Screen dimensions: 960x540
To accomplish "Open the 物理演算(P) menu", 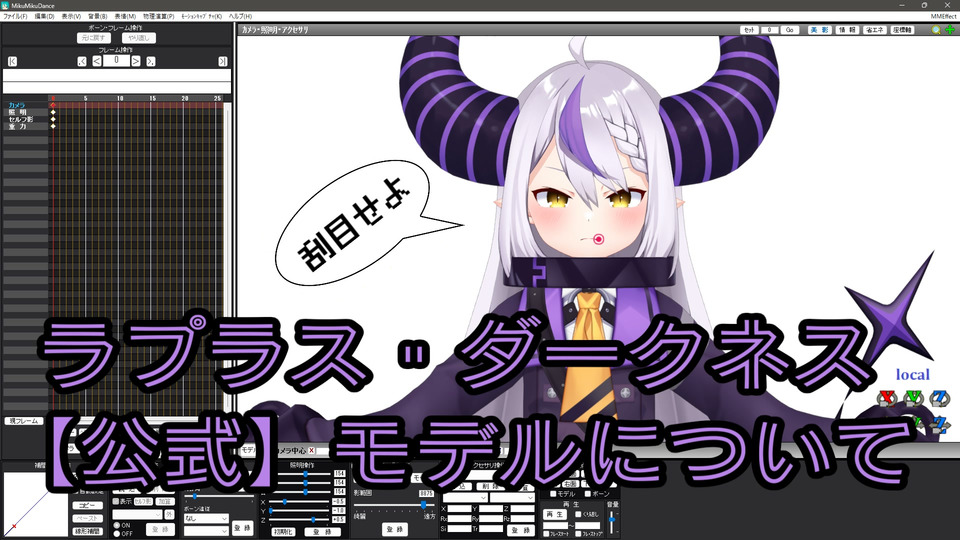I will 159,17.
